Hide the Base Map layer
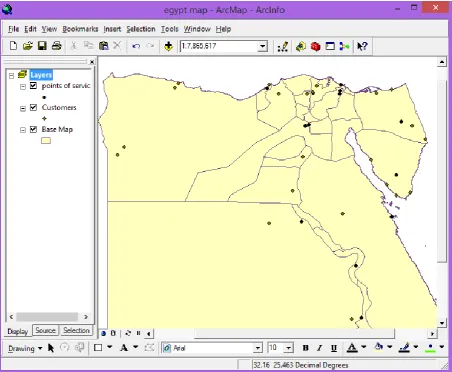 pos(33,129)
